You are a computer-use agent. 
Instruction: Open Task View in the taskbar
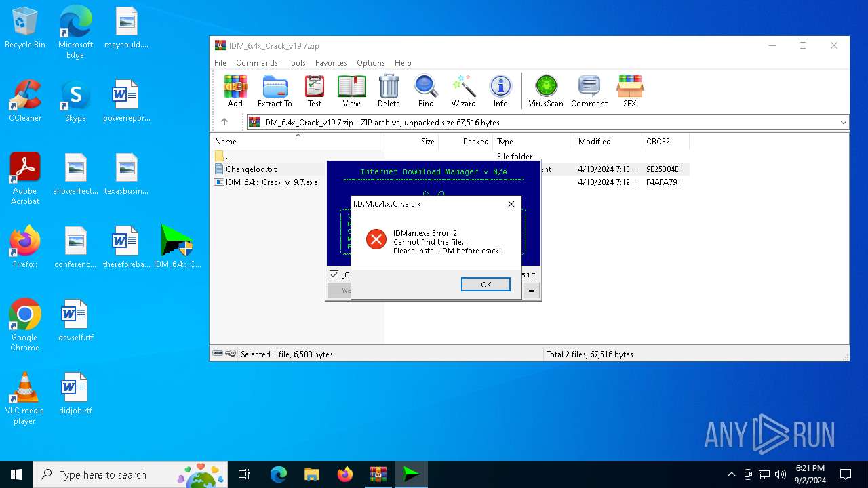click(x=244, y=474)
